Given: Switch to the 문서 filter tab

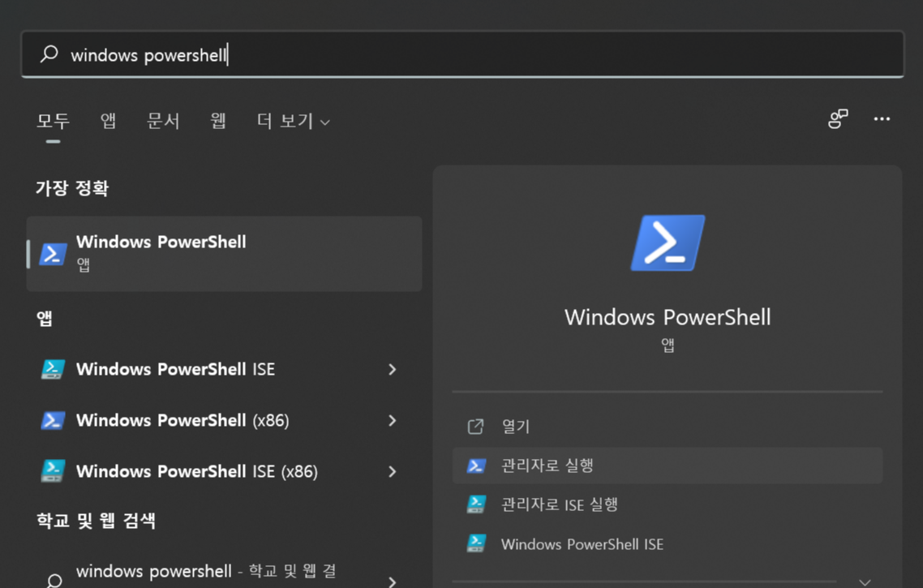Looking at the screenshot, I should [x=163, y=121].
